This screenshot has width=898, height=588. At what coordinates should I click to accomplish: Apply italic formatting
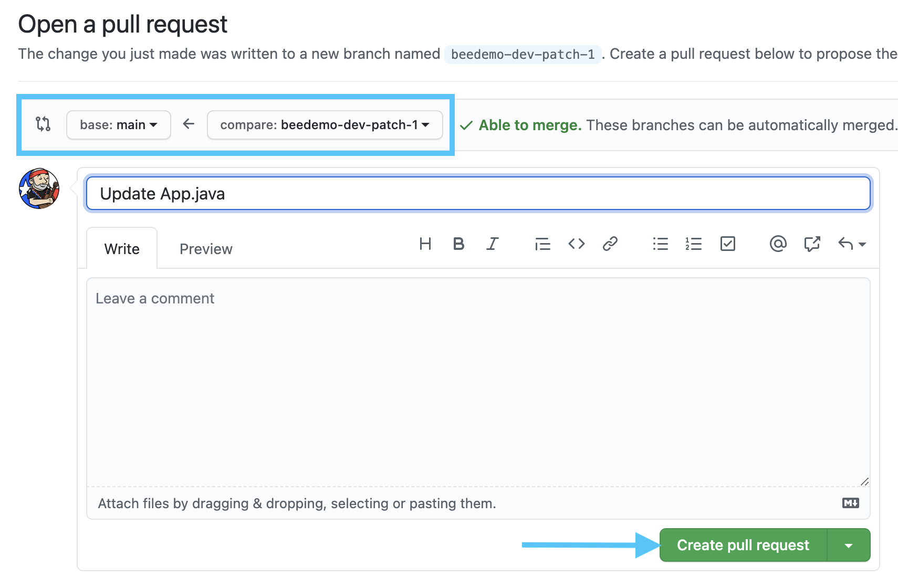coord(492,244)
